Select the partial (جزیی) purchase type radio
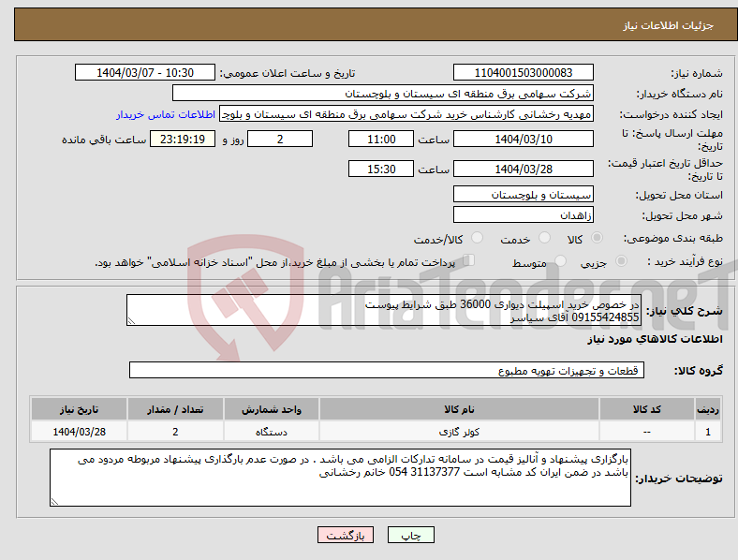 tap(621, 260)
